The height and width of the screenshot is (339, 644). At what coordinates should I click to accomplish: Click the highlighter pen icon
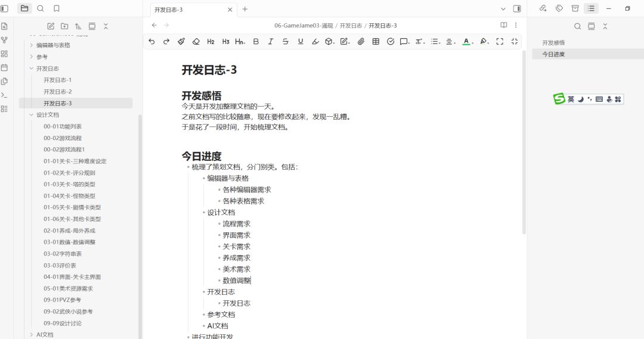[315, 42]
